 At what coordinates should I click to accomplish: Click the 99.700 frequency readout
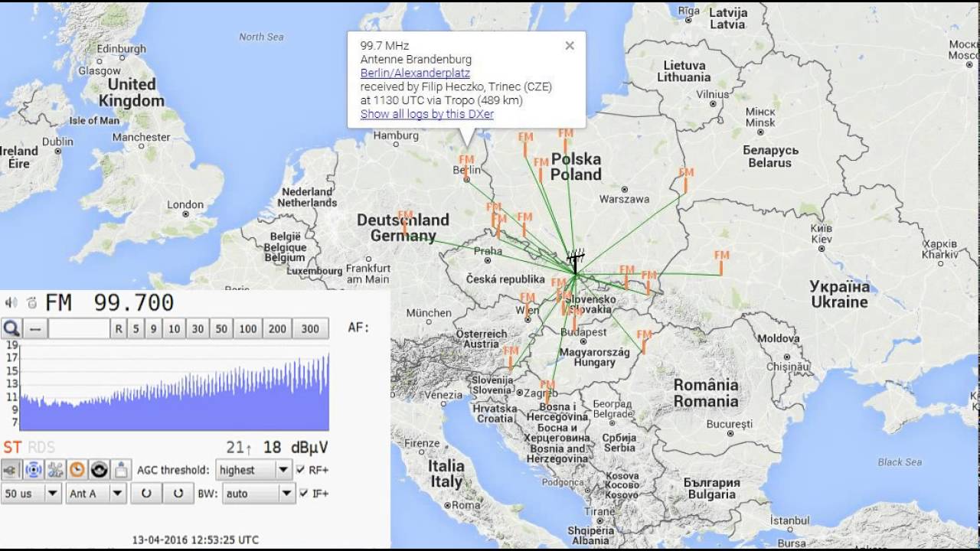pyautogui.click(x=134, y=302)
